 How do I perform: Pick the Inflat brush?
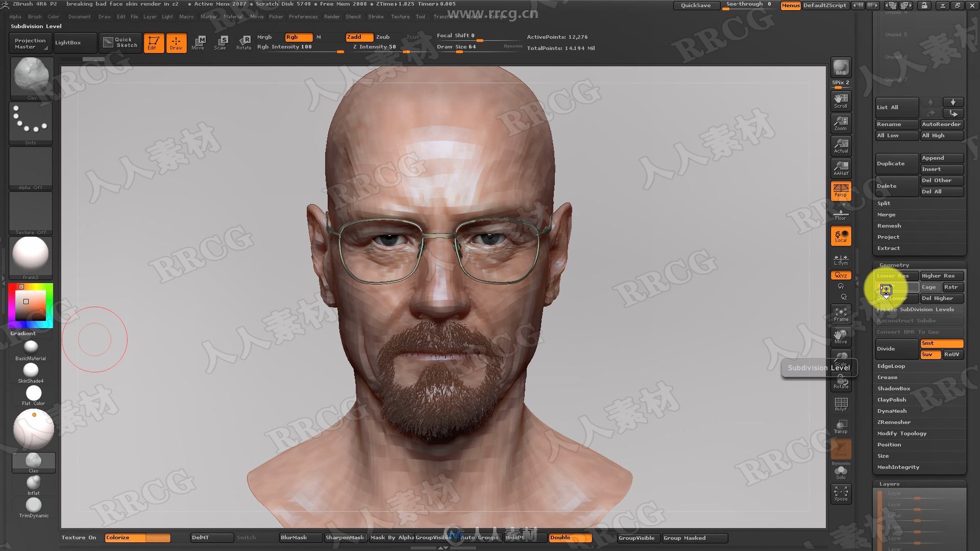pos(33,485)
